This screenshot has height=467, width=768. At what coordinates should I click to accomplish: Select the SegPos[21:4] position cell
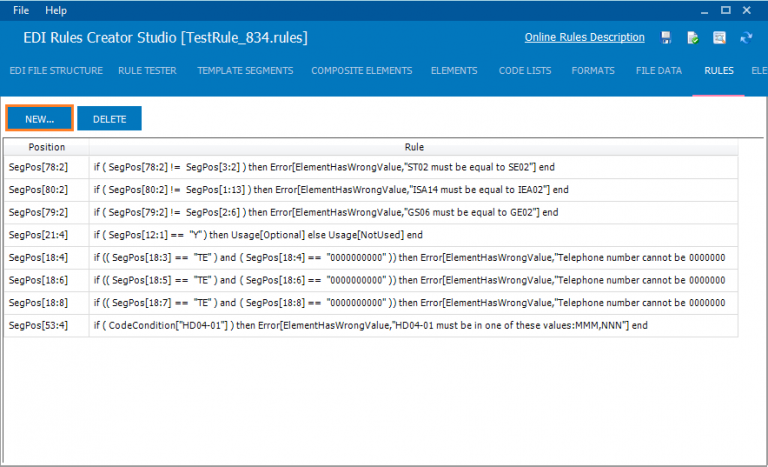[47, 235]
